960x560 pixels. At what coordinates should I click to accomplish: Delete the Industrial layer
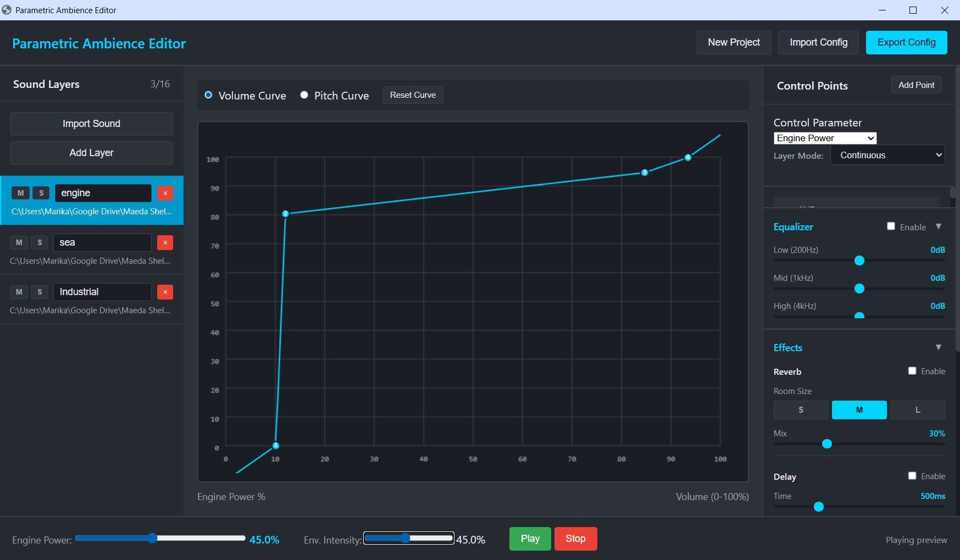[x=165, y=292]
